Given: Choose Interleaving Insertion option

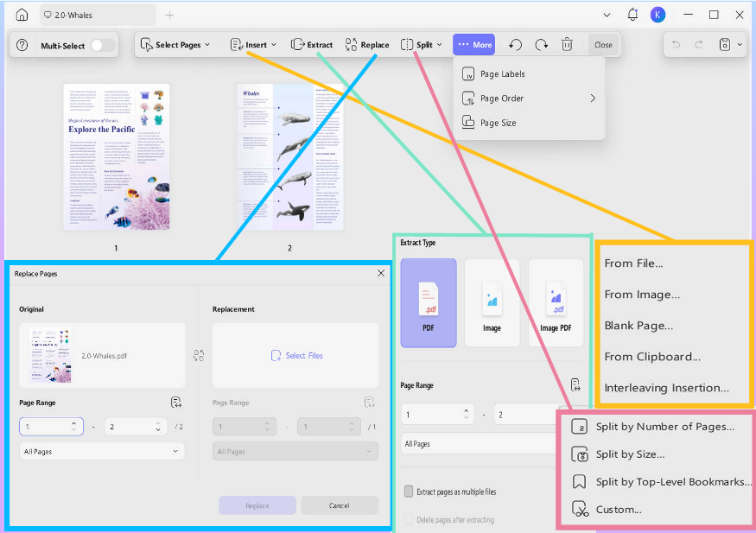Looking at the screenshot, I should [x=666, y=388].
